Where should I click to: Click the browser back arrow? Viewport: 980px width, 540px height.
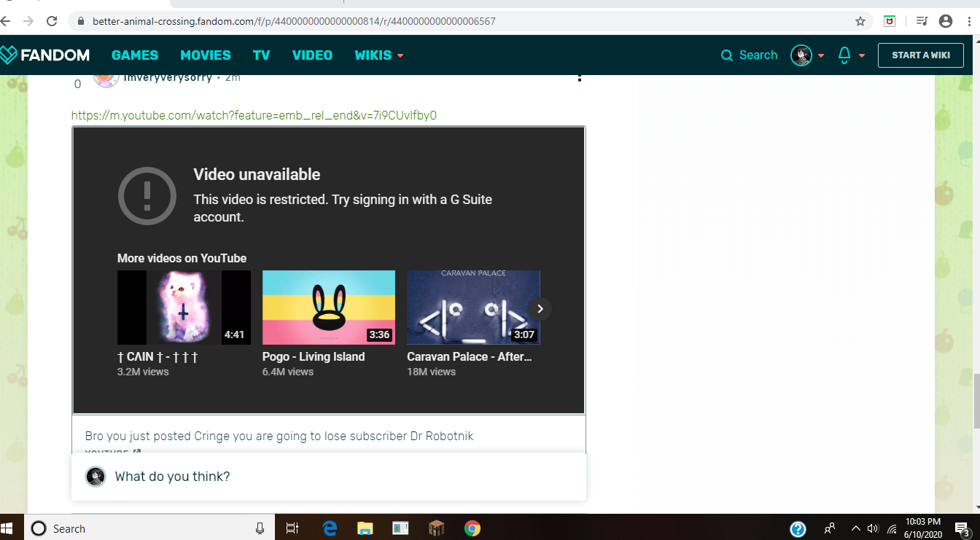(x=6, y=21)
